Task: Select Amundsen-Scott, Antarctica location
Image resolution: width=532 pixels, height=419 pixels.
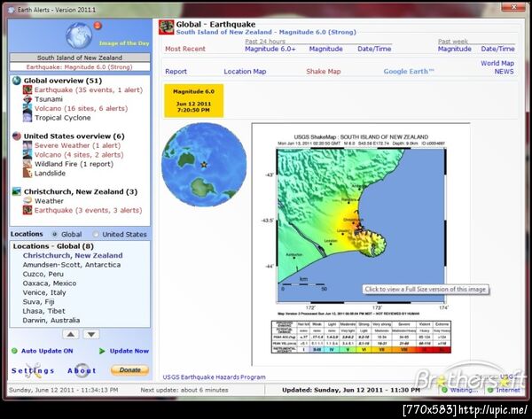Action: click(x=72, y=264)
